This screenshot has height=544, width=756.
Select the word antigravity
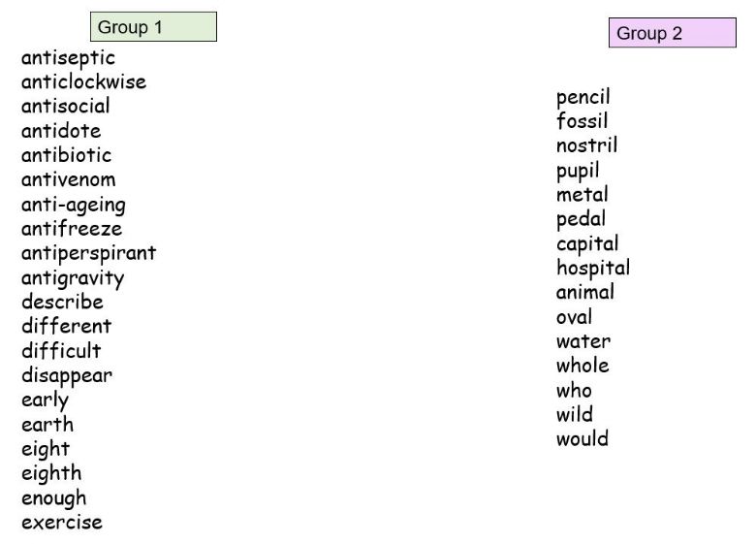(x=73, y=278)
